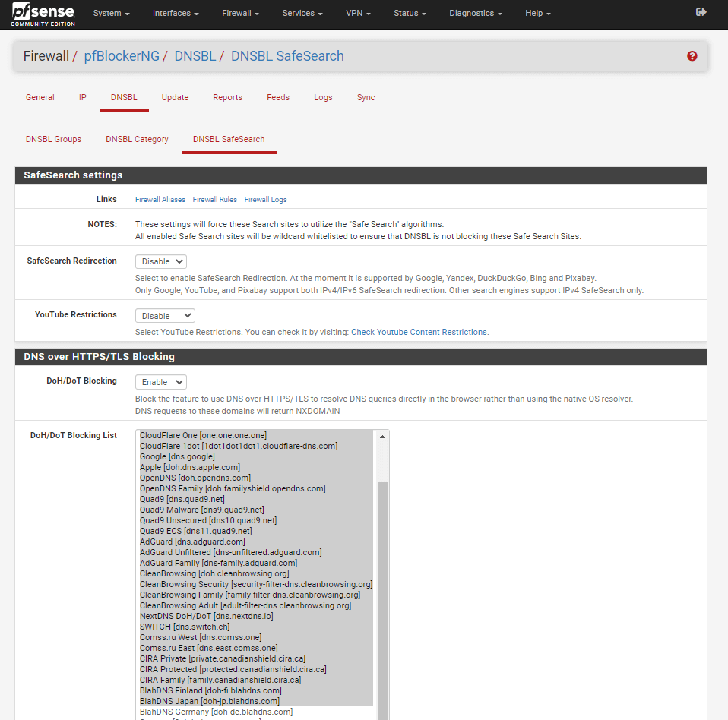Screen dimensions: 728x720
Task: Click scroll-up arrow of blocking list
Action: click(383, 436)
